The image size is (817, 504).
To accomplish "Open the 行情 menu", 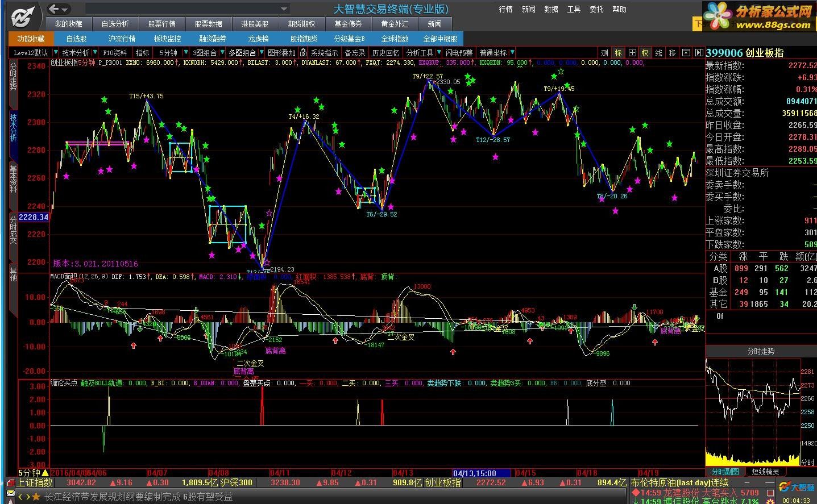I will [x=505, y=9].
